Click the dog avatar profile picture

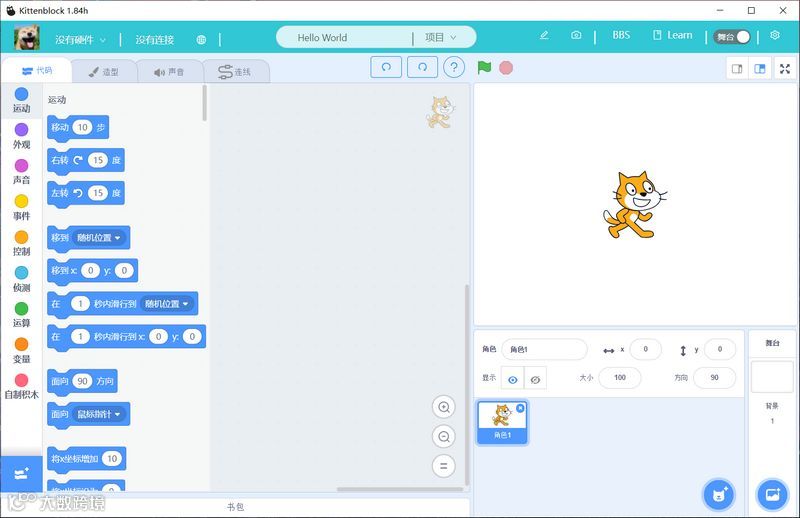[27, 37]
